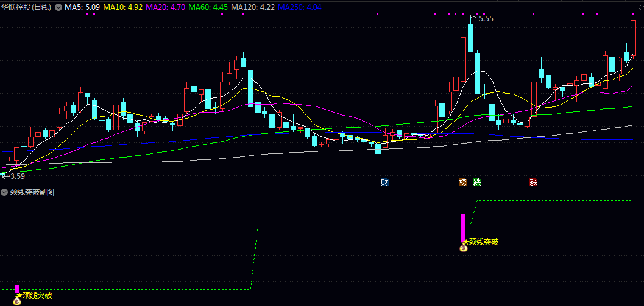
Task: Click the 3.59 low price label
Action: tap(16, 176)
